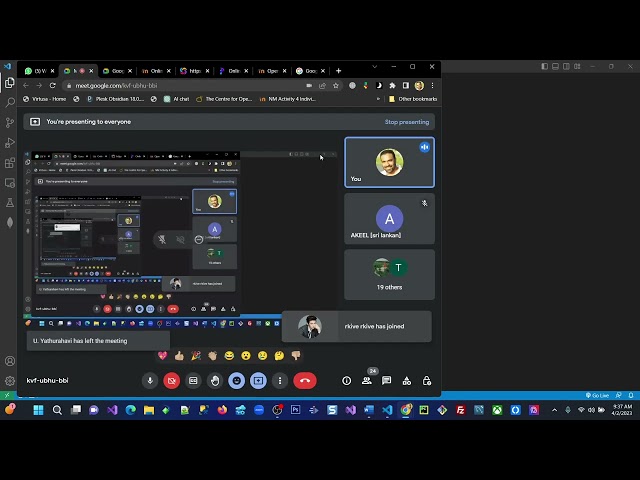Send the heart reaction emoji
The image size is (640, 480).
(162, 356)
